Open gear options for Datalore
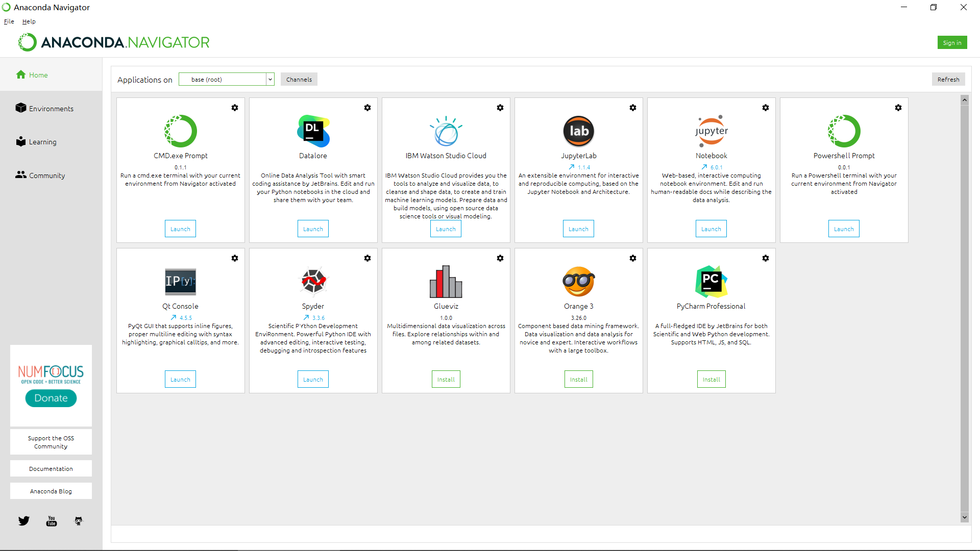The height and width of the screenshot is (551, 980). pyautogui.click(x=367, y=108)
